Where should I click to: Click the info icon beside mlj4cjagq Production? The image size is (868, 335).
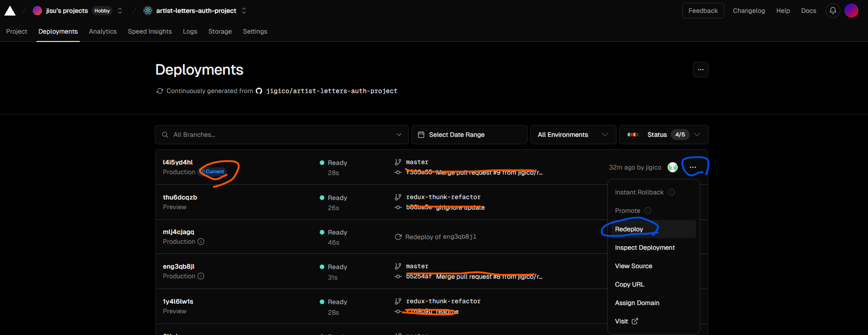(201, 241)
